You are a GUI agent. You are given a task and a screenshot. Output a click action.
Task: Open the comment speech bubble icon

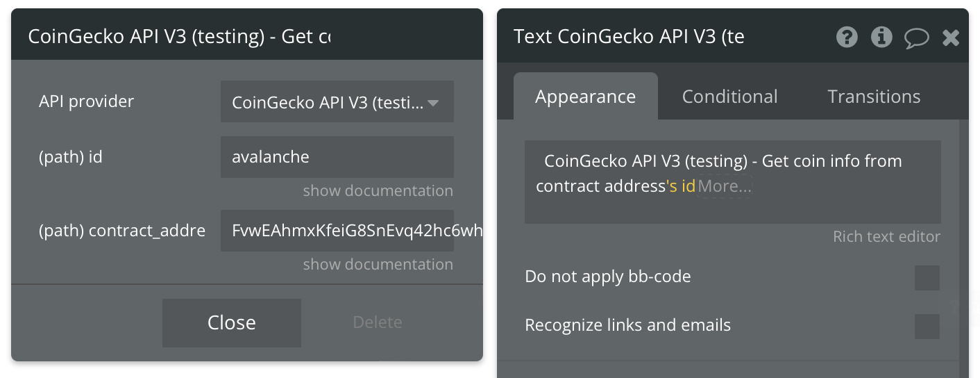click(x=916, y=38)
